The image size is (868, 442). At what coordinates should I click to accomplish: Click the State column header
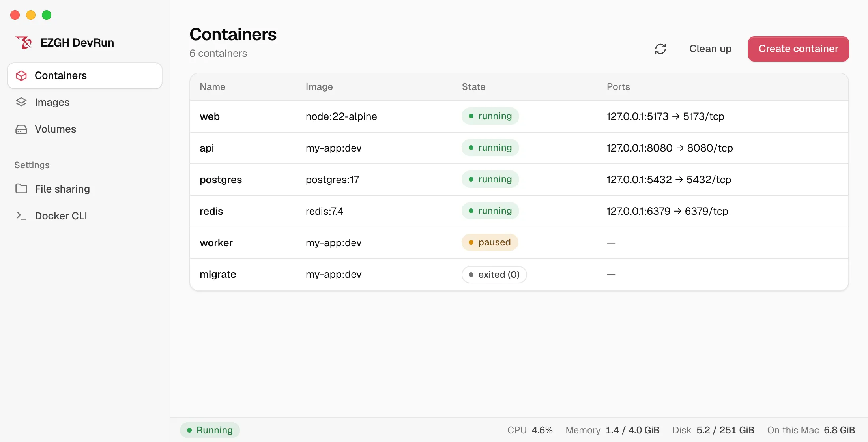[x=473, y=87]
